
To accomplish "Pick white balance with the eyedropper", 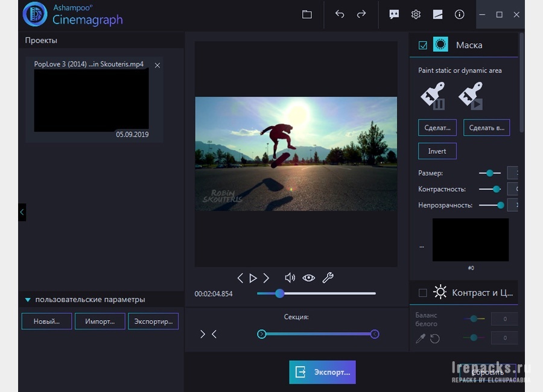I will 421,338.
